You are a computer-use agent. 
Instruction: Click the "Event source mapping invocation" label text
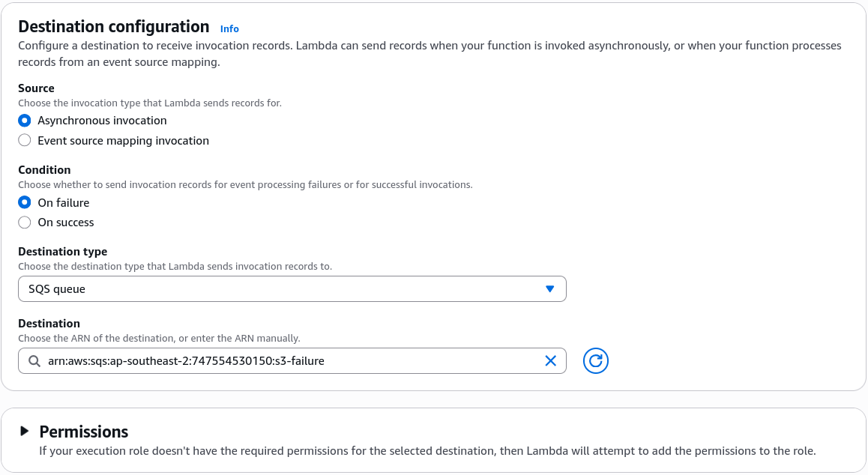coord(124,141)
